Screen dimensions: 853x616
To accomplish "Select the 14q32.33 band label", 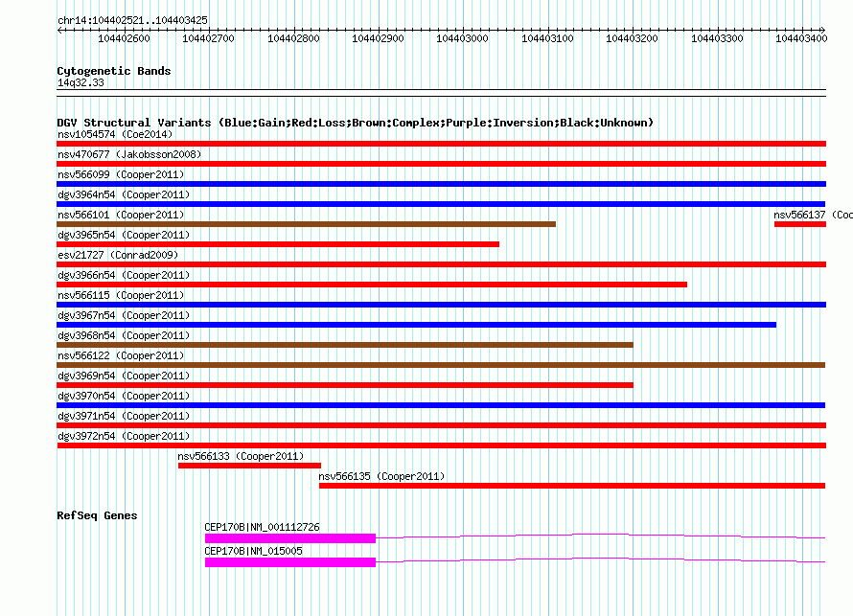I will tap(81, 82).
